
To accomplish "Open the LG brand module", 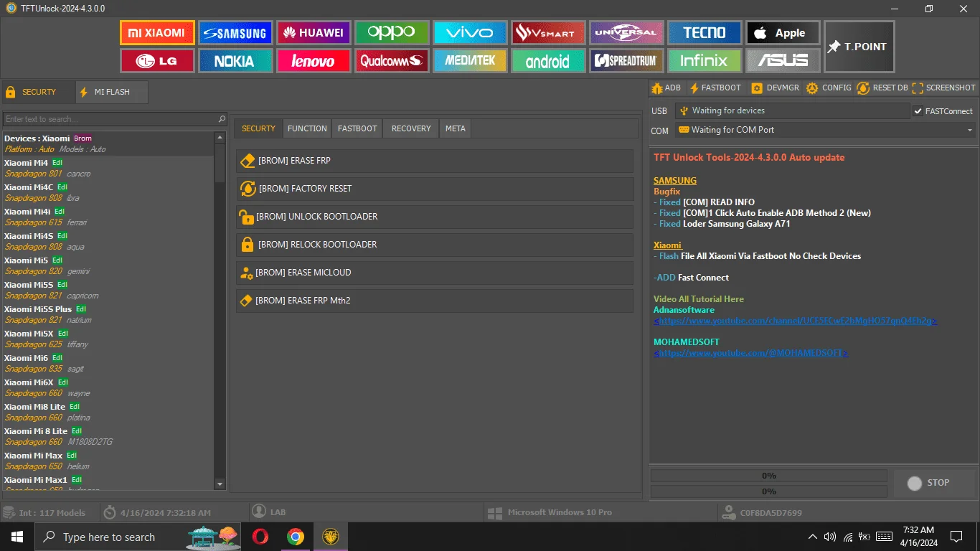I will pos(157,61).
